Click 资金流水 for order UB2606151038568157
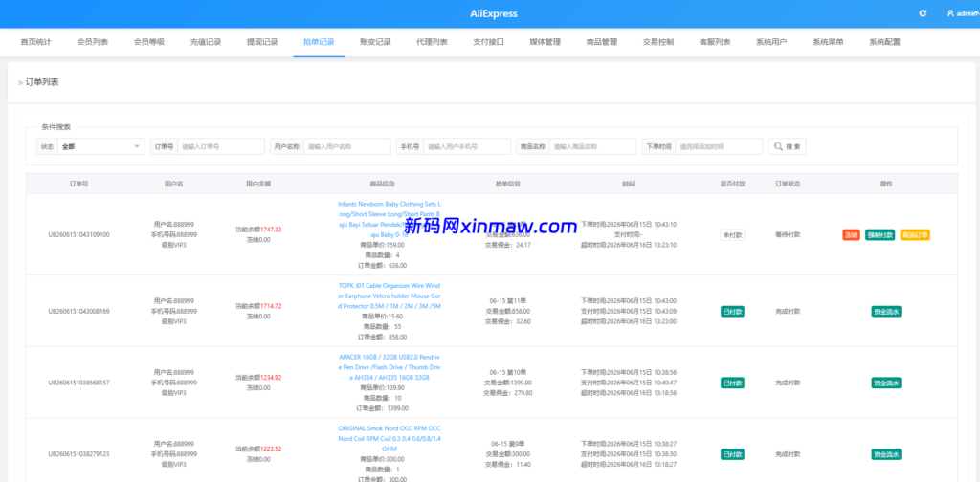Screen dimensions: 980x482 point(886,383)
